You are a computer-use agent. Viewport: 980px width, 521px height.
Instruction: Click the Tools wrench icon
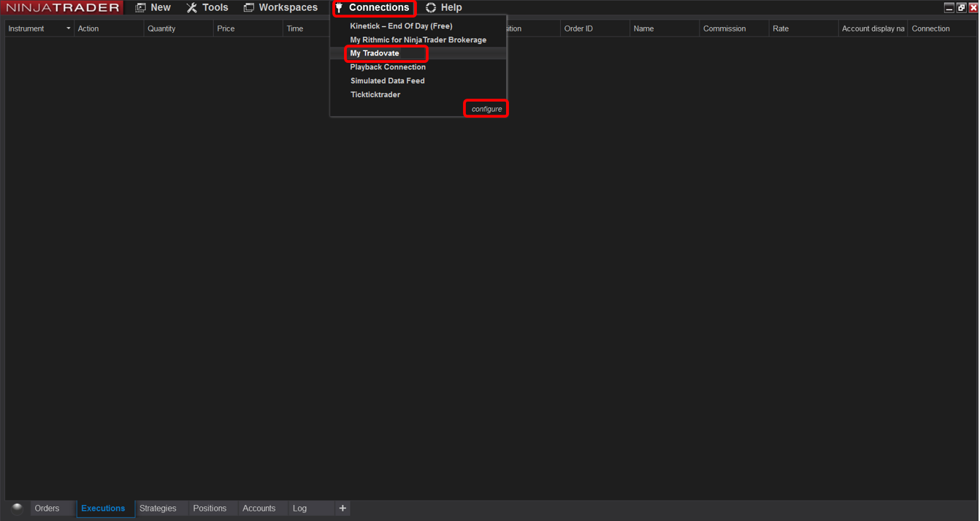tap(192, 7)
